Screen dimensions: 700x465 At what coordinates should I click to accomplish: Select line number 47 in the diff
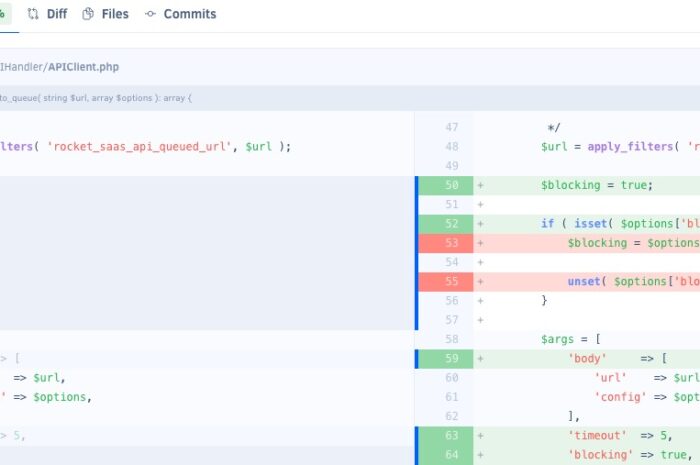[451, 127]
